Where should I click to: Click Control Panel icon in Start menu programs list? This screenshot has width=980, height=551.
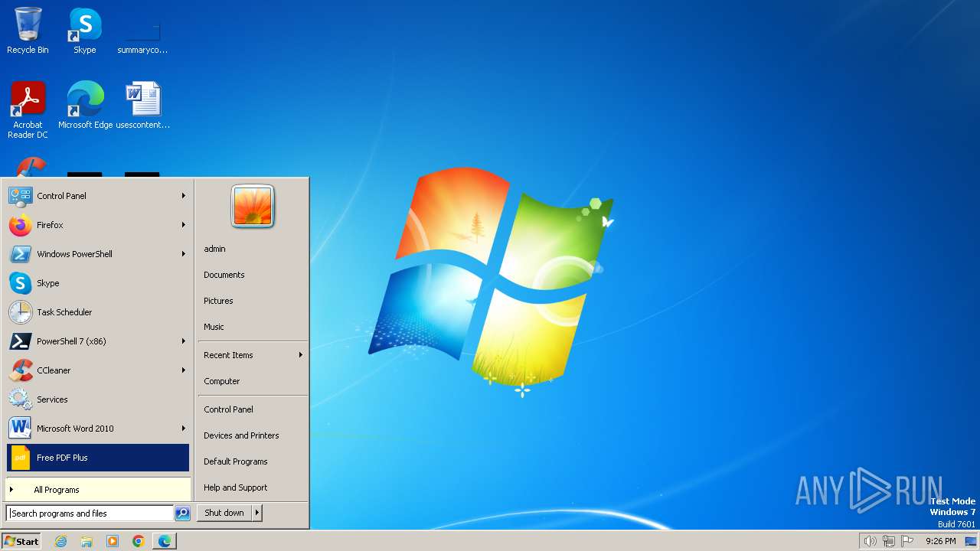[x=20, y=196]
